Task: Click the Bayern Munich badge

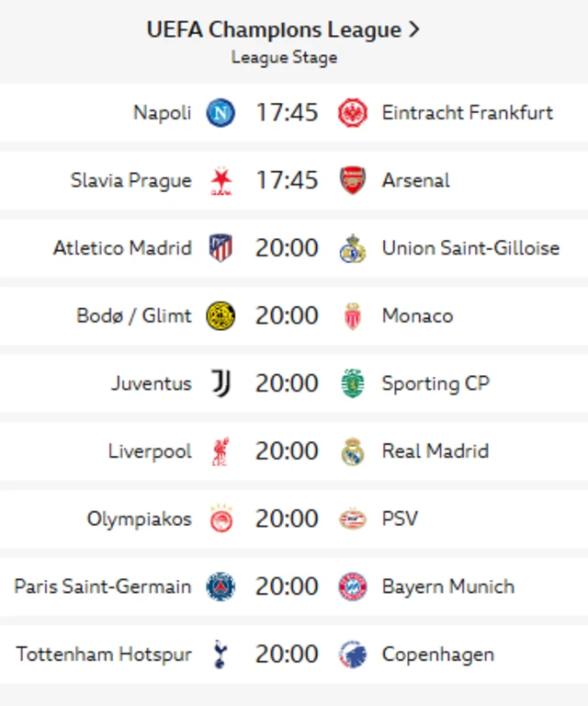Action: (x=352, y=586)
